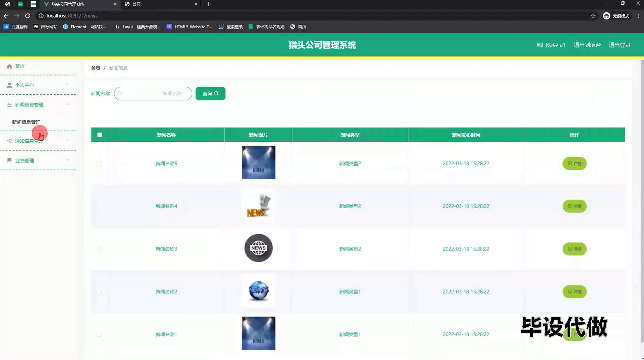
Task: Click 部门领导 a1 user label
Action: coord(551,45)
